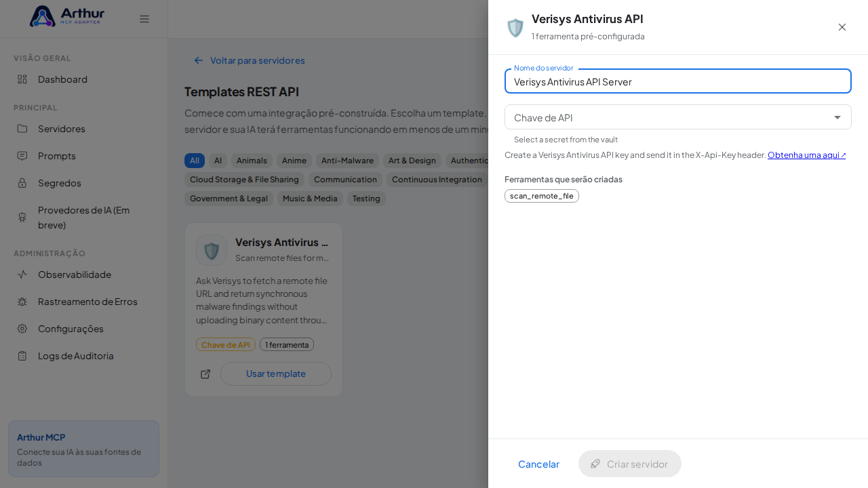Click the Usar template button
This screenshot has width=868, height=488.
coord(276,374)
